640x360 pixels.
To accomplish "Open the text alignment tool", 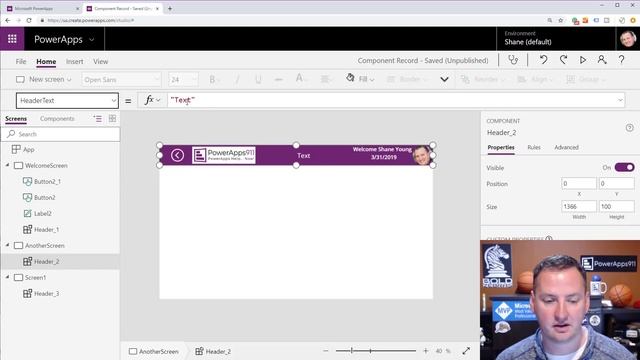I will [326, 80].
